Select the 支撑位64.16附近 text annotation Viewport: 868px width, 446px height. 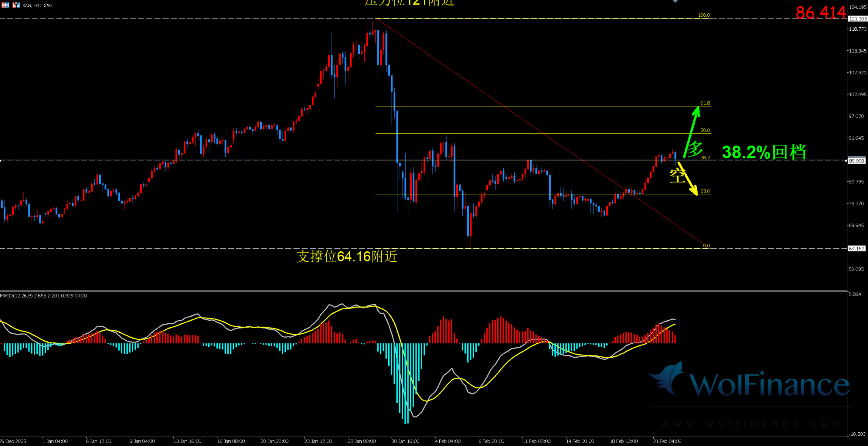pos(347,257)
